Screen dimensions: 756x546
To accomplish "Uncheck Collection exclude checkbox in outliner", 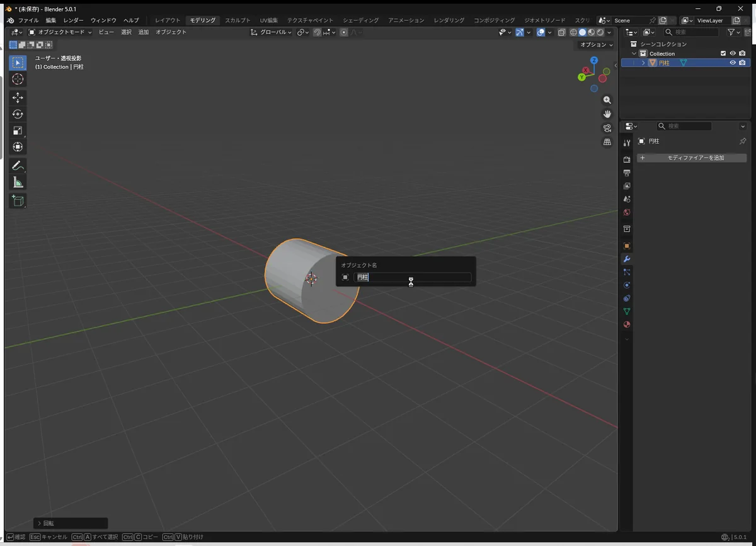I will (723, 54).
